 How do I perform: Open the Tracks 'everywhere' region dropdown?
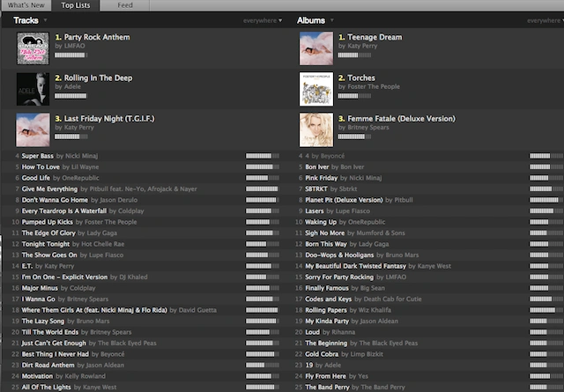pyautogui.click(x=263, y=21)
